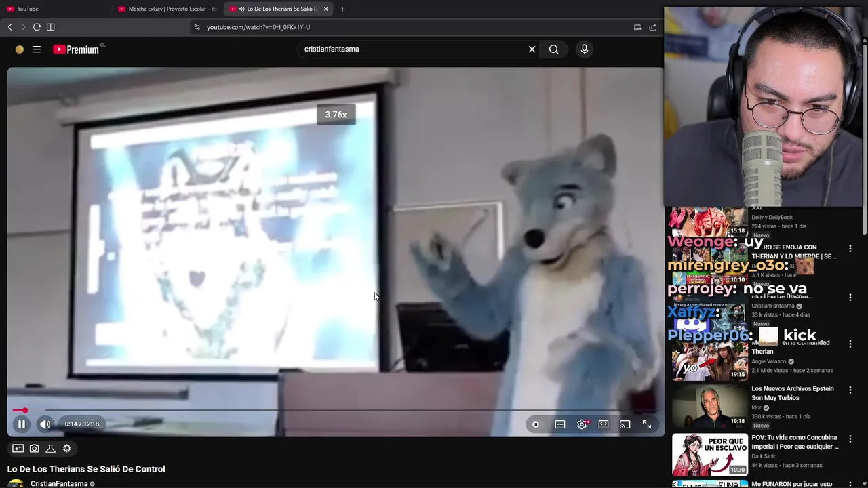Click the screen cast icon in address bar

click(637, 27)
